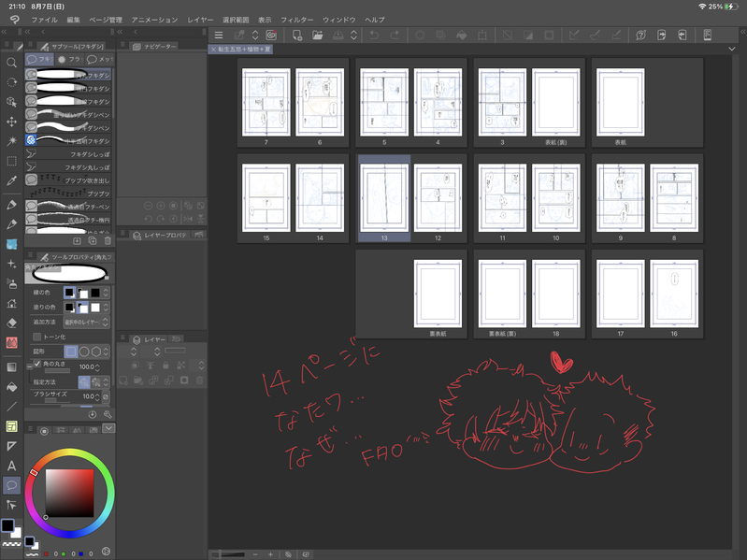
Task: Open the 編集 menu
Action: pos(73,20)
